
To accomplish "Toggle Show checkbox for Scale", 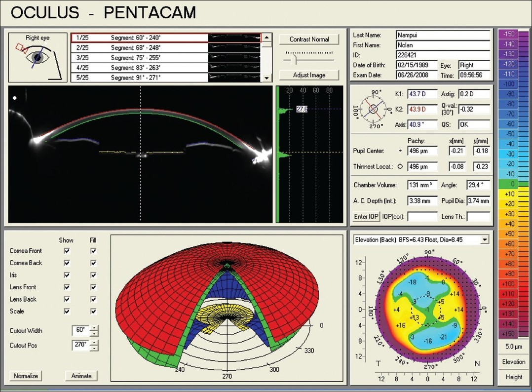I will 67,311.
